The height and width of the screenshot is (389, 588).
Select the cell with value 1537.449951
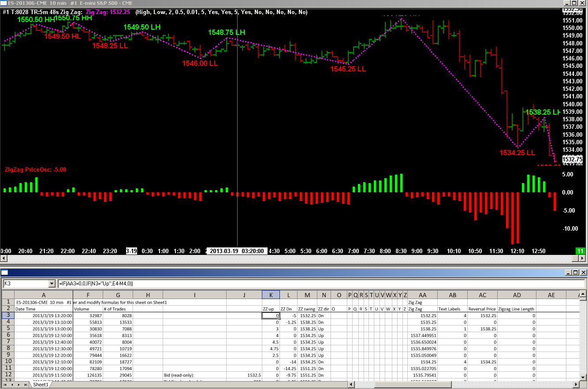coord(423,336)
